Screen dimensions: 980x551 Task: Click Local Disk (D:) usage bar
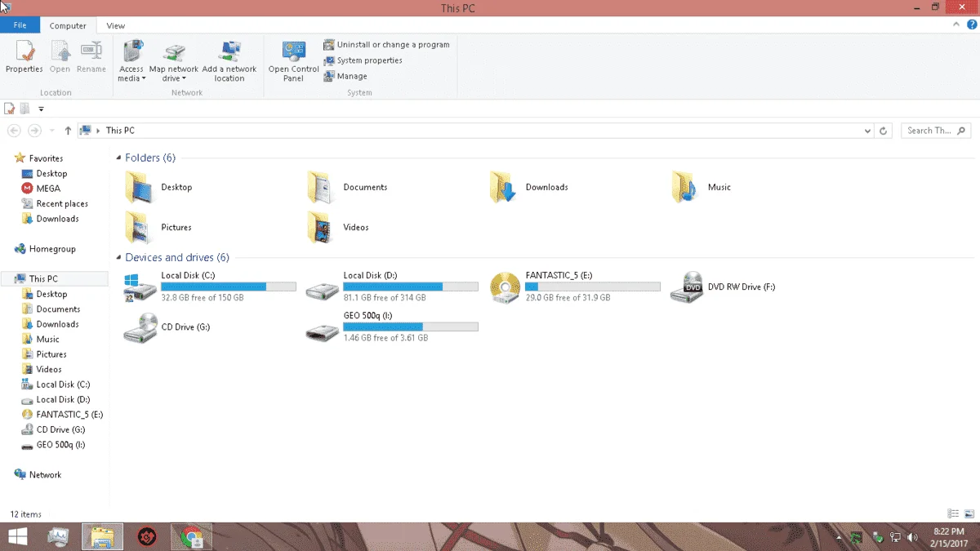(x=411, y=287)
